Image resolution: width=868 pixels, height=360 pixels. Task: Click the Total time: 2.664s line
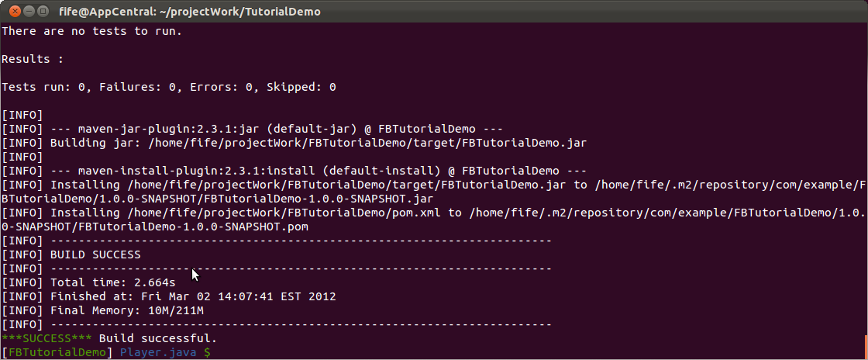(88, 282)
